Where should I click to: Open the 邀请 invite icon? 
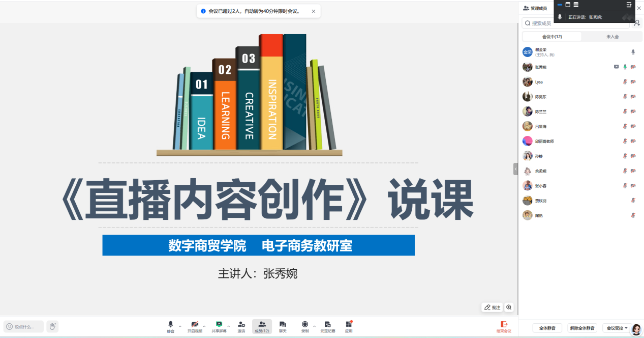point(241,324)
